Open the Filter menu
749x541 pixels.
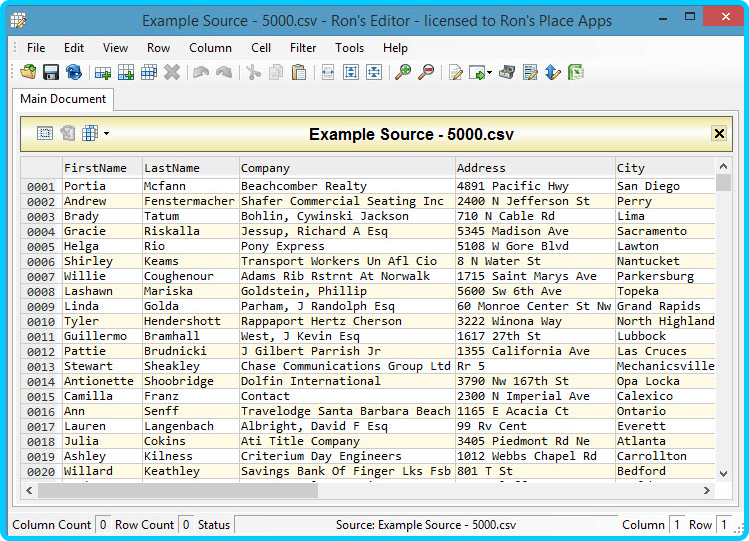303,48
